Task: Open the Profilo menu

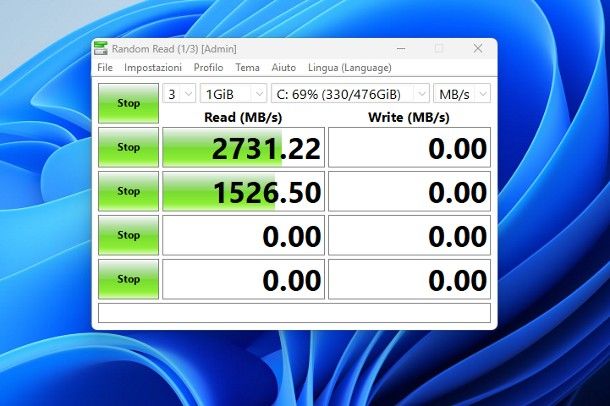Action: [209, 68]
